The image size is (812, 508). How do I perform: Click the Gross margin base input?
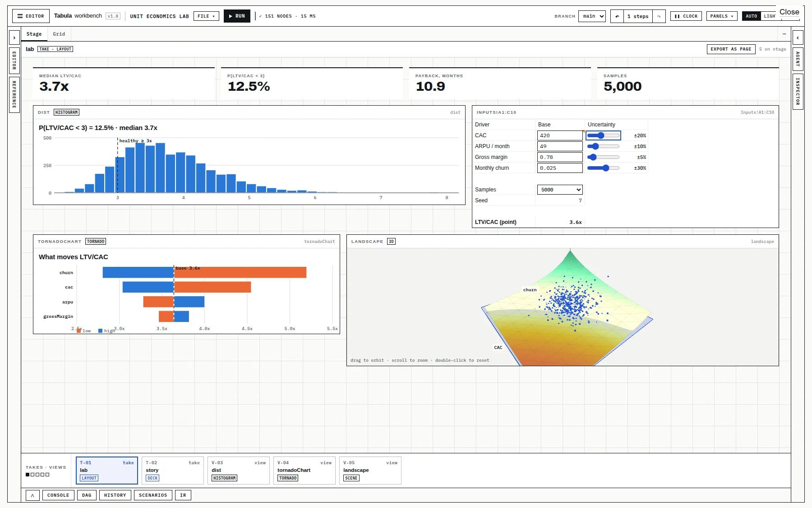pyautogui.click(x=560, y=157)
